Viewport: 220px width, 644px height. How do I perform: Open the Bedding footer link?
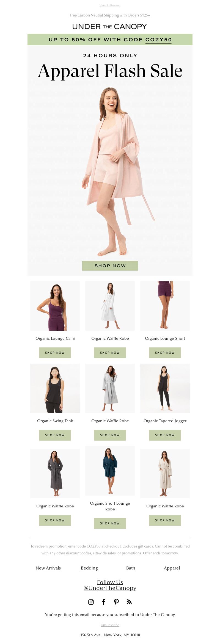89,568
